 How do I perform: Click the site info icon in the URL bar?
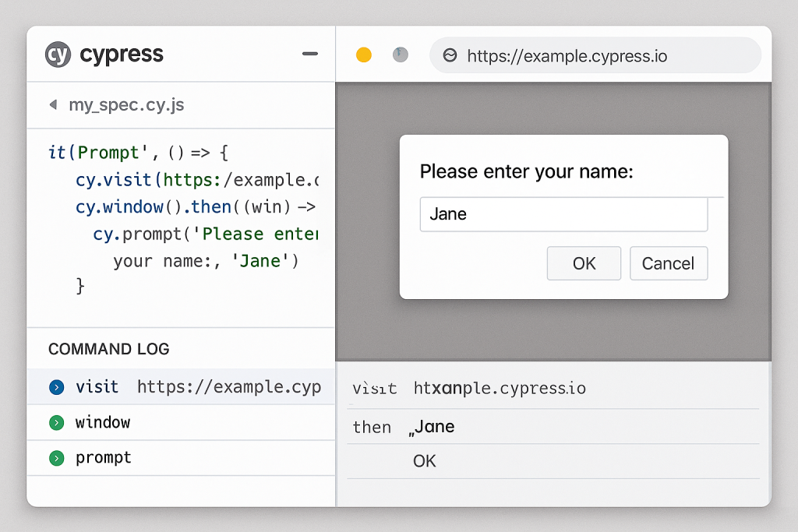[450, 55]
